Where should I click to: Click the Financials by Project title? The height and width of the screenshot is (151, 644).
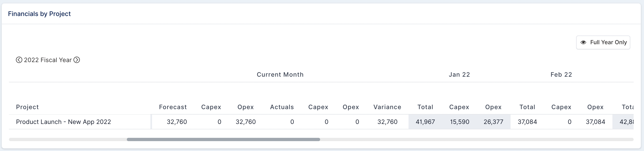coord(39,14)
